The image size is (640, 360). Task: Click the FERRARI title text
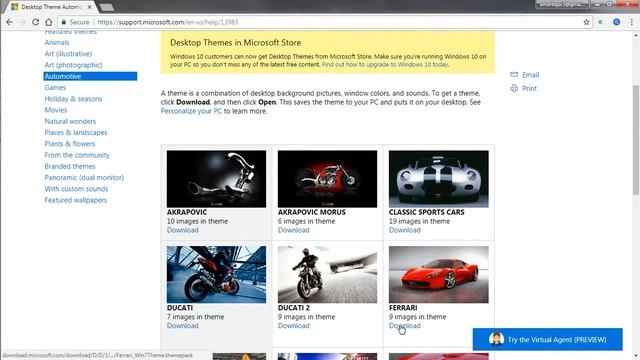click(x=403, y=308)
